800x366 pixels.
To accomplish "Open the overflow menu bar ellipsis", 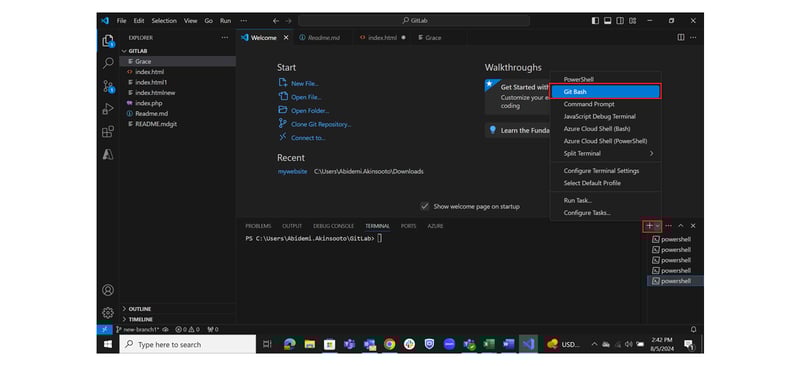I will point(243,21).
